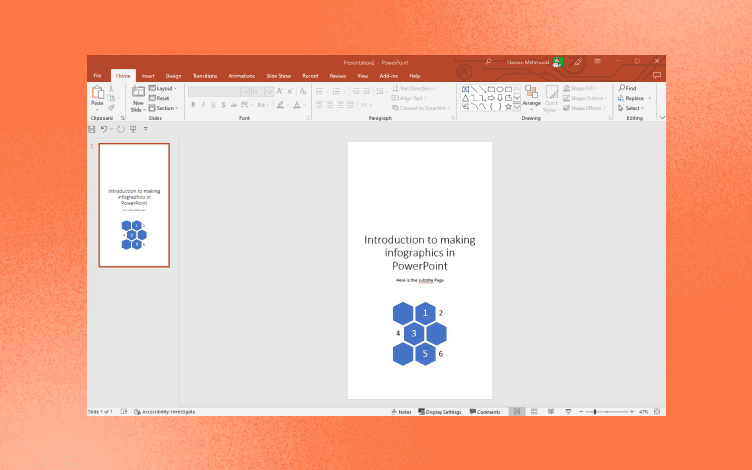This screenshot has height=470, width=752.
Task: Open the ribbon display options icon
Action: [x=598, y=61]
